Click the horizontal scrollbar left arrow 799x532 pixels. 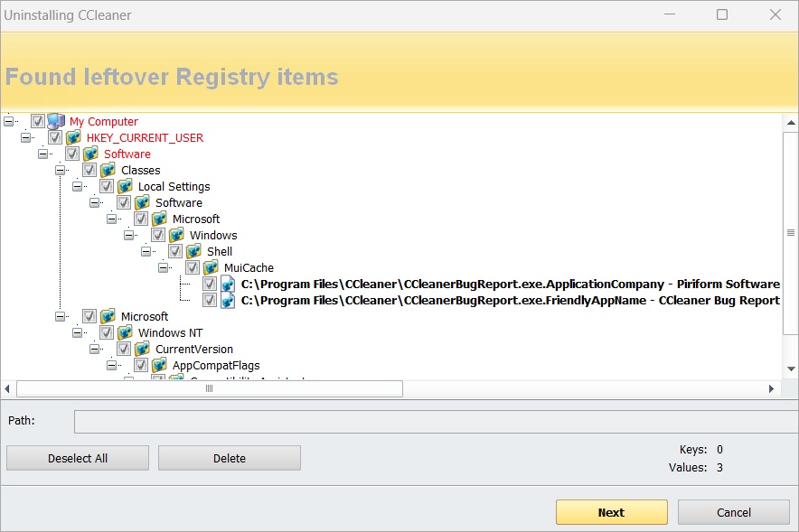click(x=7, y=389)
